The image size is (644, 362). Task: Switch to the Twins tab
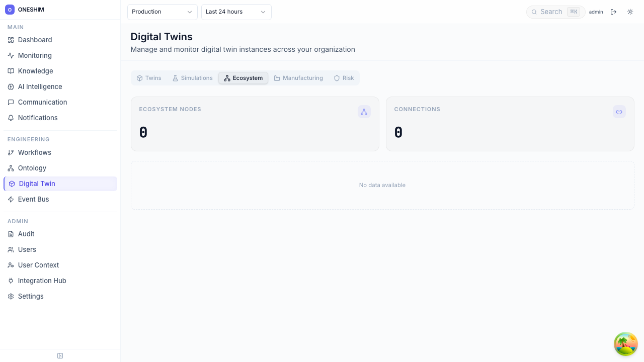coord(149,78)
